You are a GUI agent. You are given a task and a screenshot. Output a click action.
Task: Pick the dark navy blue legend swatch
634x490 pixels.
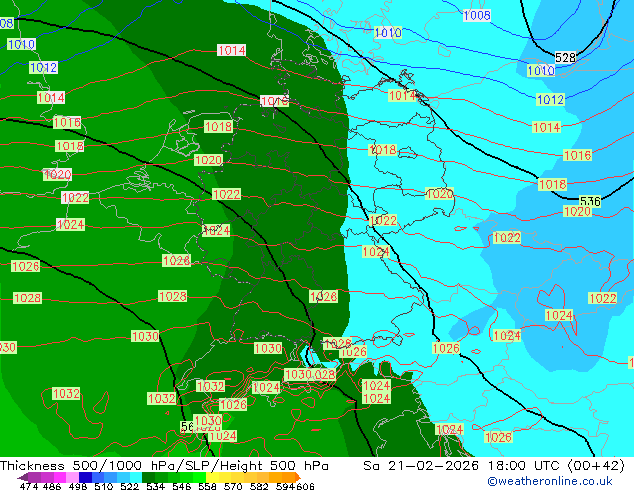click(x=85, y=477)
